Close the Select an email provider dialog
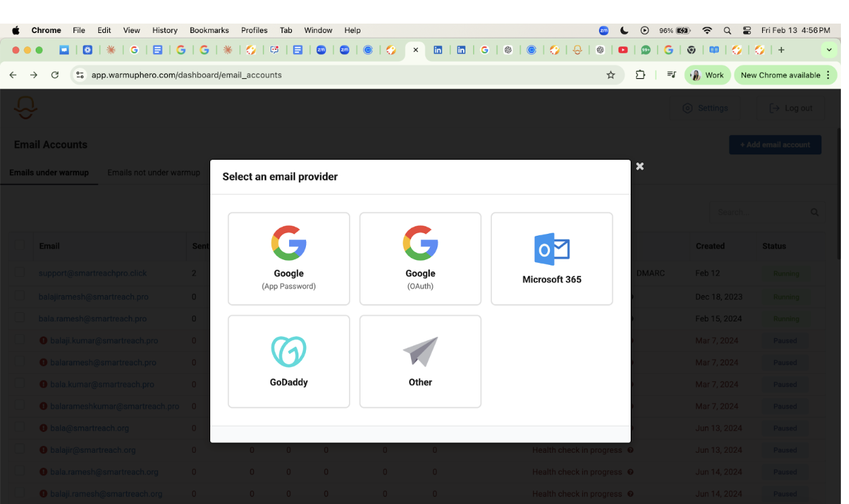The width and height of the screenshot is (849, 504). point(640,166)
